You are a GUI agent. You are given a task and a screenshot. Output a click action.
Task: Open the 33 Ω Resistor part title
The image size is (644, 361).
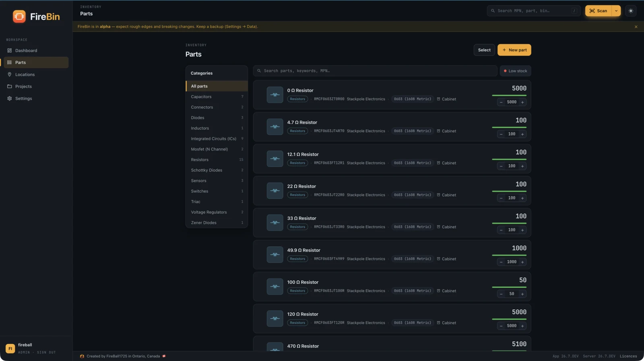click(301, 218)
